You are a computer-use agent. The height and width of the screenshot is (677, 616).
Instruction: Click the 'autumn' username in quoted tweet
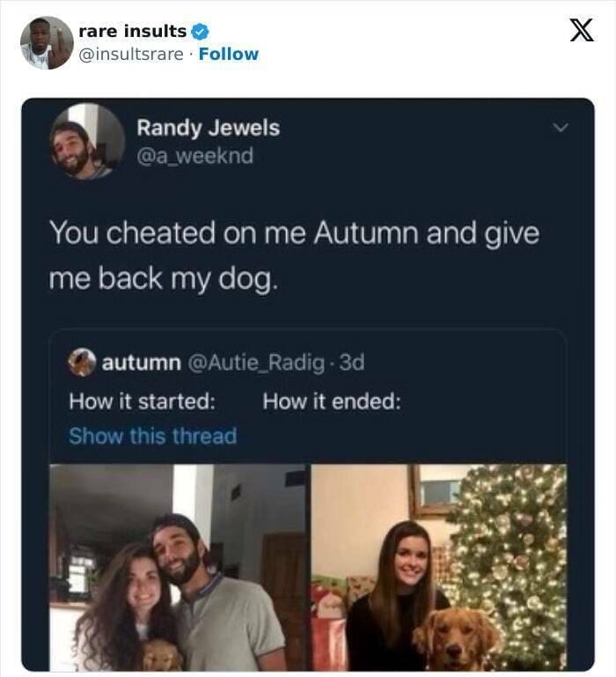click(x=142, y=362)
